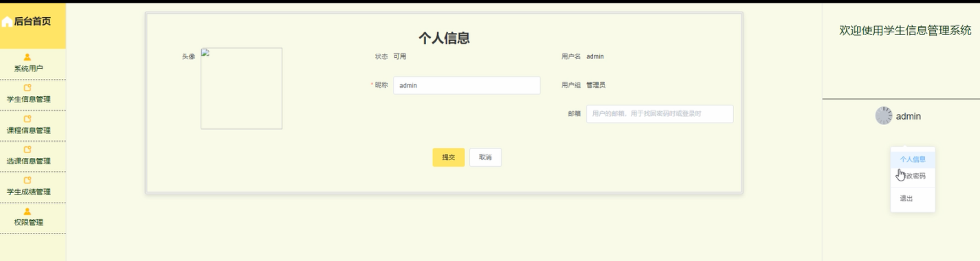The width and height of the screenshot is (980, 261).
Task: Open 选课信息管理 in the sidebar
Action: (29, 161)
